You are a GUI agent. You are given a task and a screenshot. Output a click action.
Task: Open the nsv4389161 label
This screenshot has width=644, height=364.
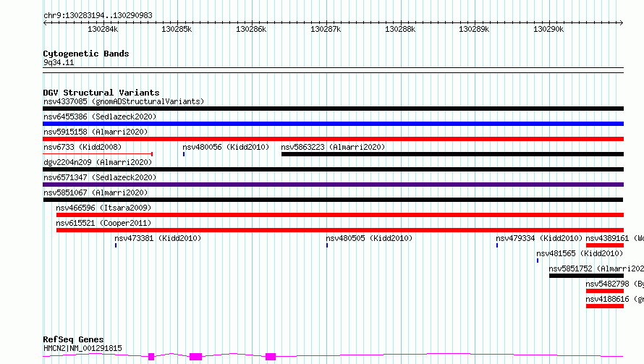pos(615,238)
